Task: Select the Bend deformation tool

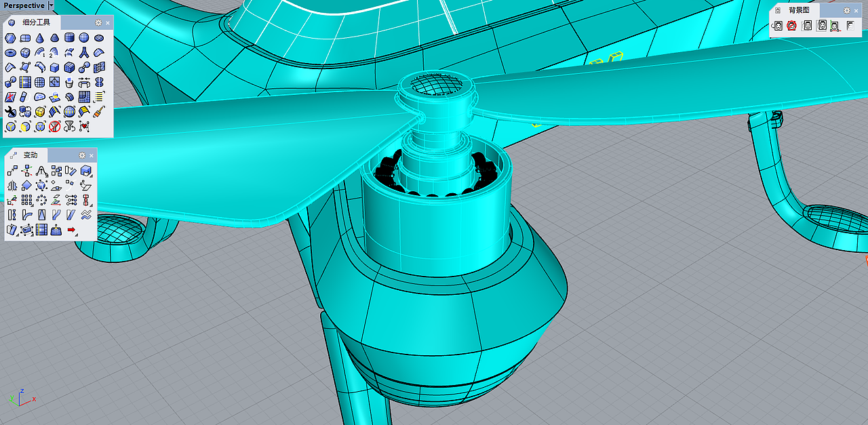Action: point(27,214)
